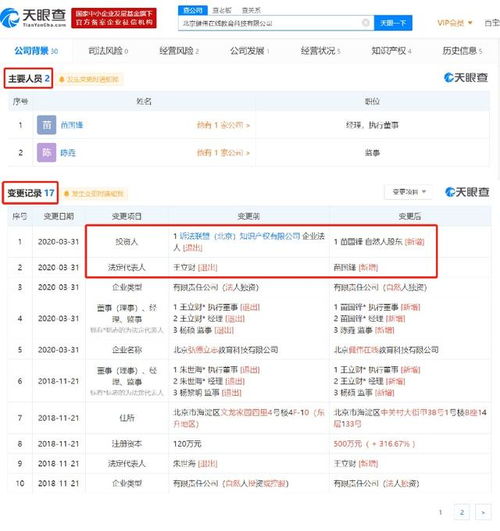Open the change-record filter dropdown

tap(409, 192)
